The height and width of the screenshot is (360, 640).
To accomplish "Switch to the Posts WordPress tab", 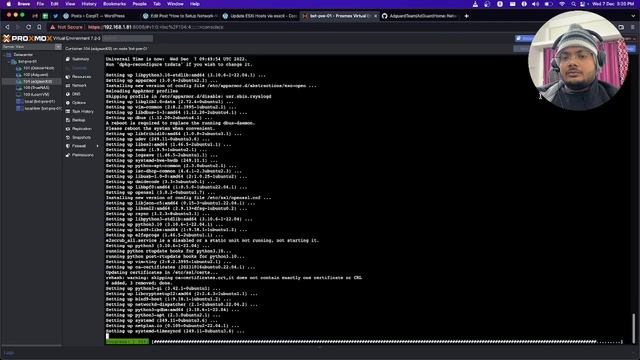I will 98,16.
